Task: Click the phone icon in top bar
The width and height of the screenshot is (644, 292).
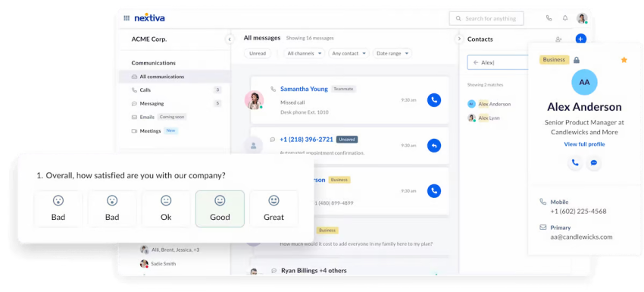Action: (549, 18)
